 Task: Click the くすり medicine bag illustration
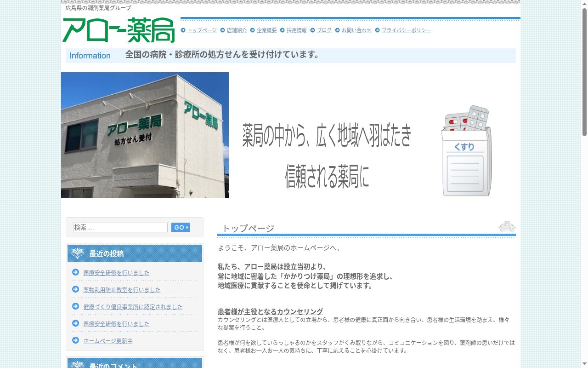pyautogui.click(x=466, y=151)
